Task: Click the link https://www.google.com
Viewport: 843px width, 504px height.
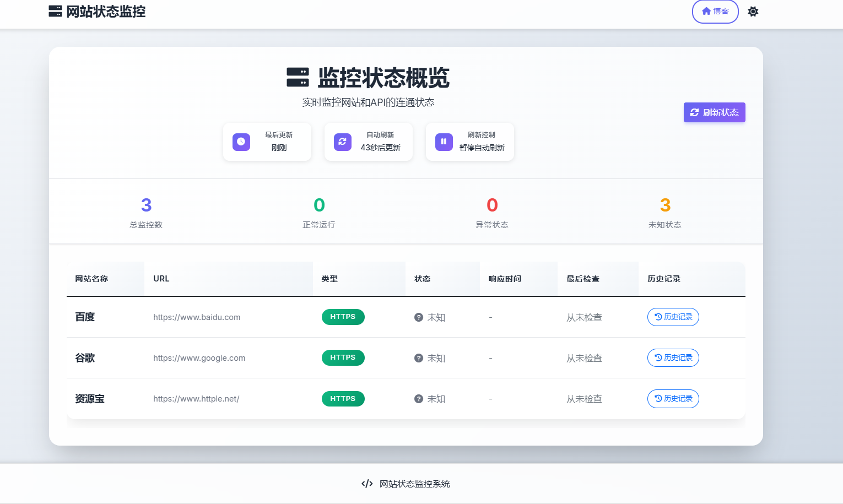Action: pos(199,357)
